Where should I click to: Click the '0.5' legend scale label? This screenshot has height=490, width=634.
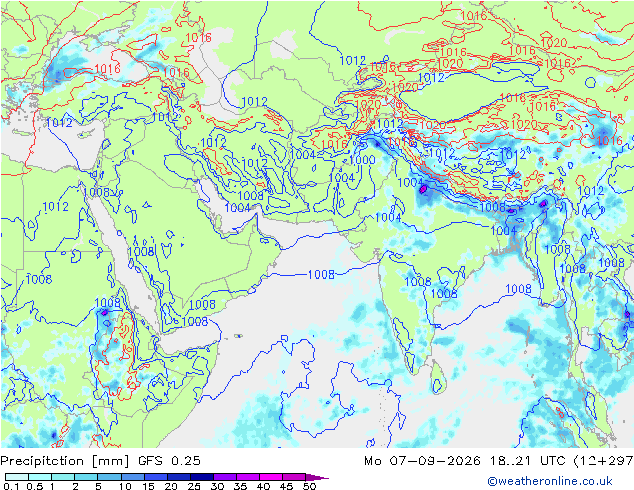[34, 486]
